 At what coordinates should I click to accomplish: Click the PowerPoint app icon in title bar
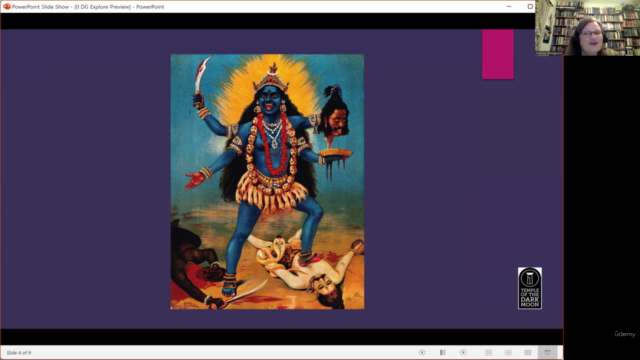click(7, 7)
